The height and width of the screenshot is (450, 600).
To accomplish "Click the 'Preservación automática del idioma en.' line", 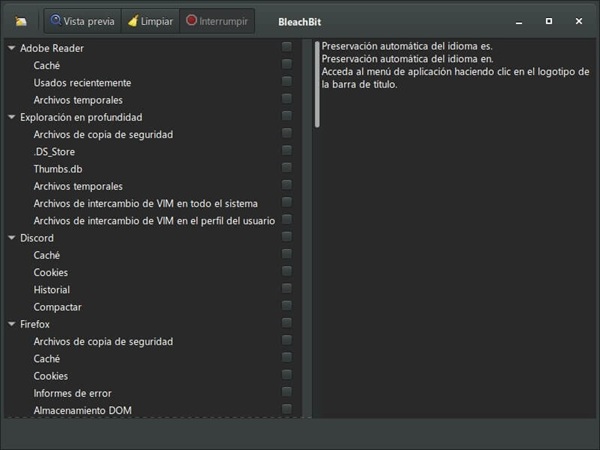I will [407, 59].
